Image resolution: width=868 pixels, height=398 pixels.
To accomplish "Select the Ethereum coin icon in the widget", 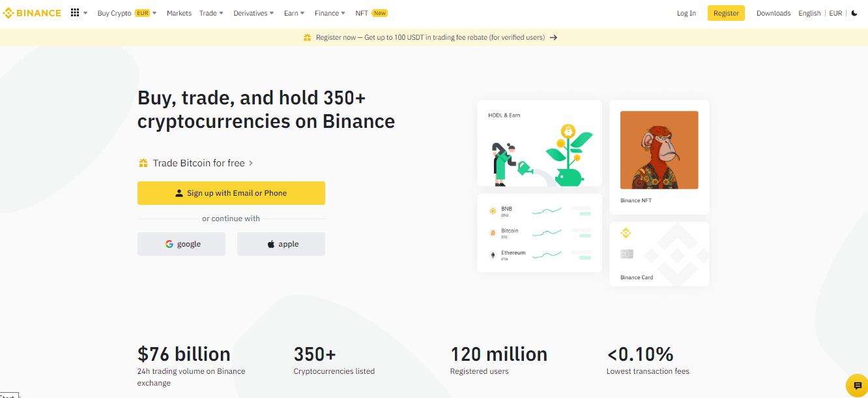I will click(492, 254).
